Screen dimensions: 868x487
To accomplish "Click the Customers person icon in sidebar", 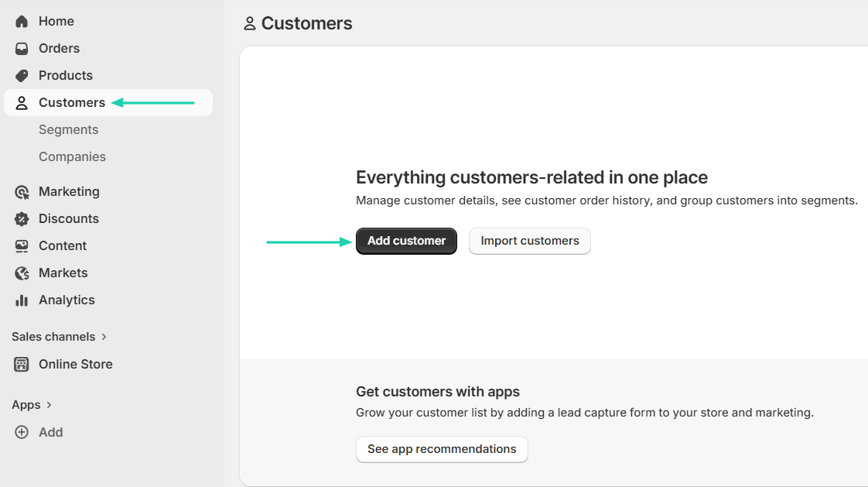I will point(22,103).
